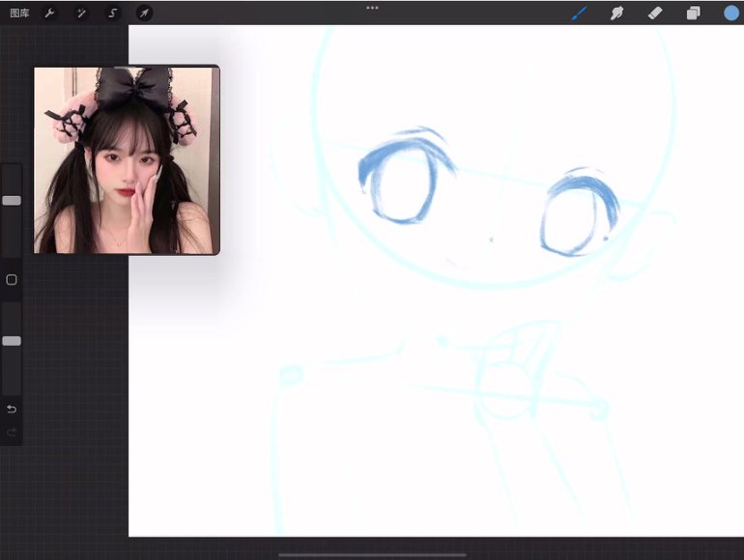Tap the square Modify button in sidebar
Image resolution: width=744 pixels, height=560 pixels.
(x=12, y=280)
